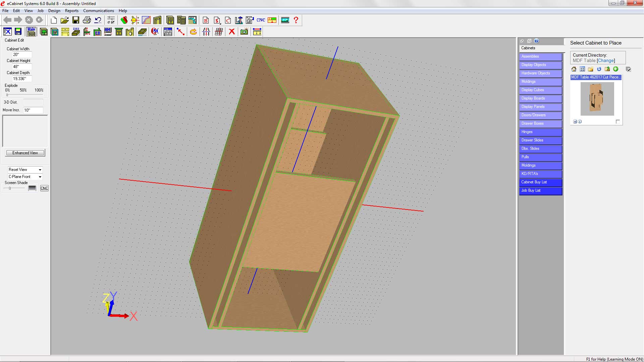Toggle the CNC button under Screen Shade
This screenshot has width=644, height=362.
pos(44,188)
